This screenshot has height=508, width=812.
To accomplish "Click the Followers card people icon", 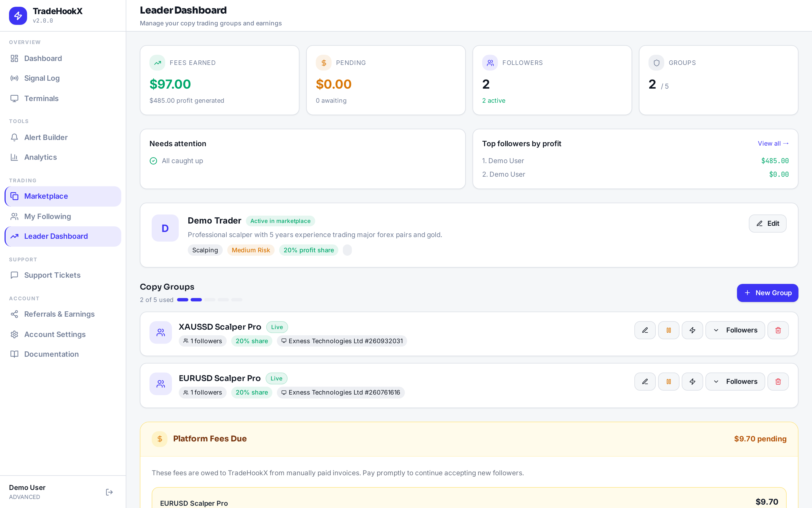I will (x=490, y=63).
